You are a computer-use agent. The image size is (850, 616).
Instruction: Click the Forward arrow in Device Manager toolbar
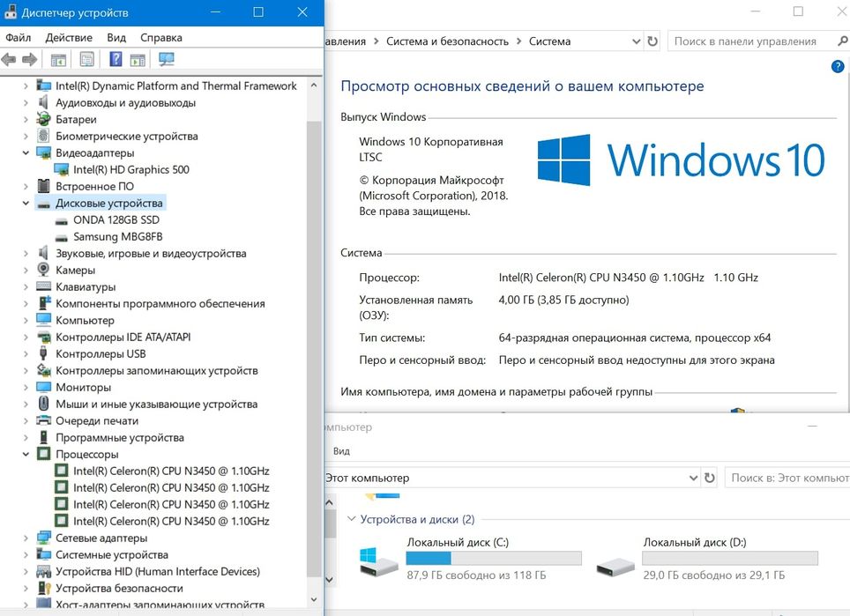[x=29, y=59]
